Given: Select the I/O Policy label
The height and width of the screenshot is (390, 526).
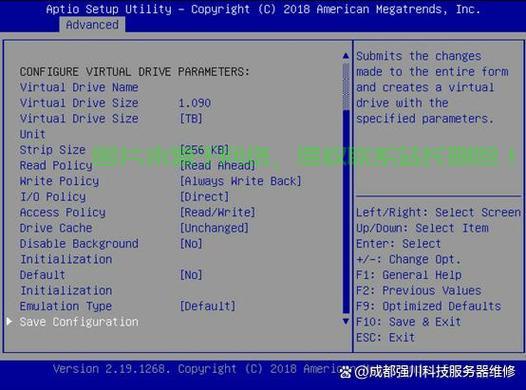Looking at the screenshot, I should pos(53,197).
